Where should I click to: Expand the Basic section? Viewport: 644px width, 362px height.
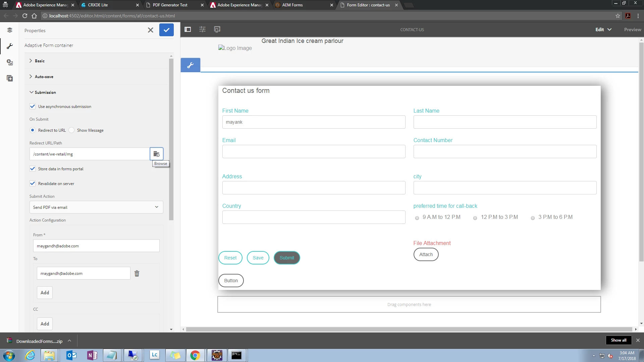(x=39, y=61)
